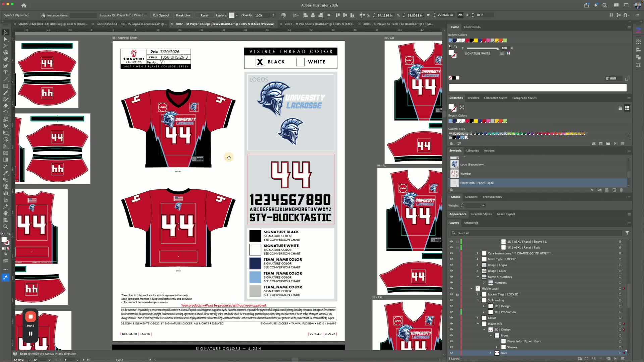
Task: Select the Magic Wand tool
Action: [5, 46]
